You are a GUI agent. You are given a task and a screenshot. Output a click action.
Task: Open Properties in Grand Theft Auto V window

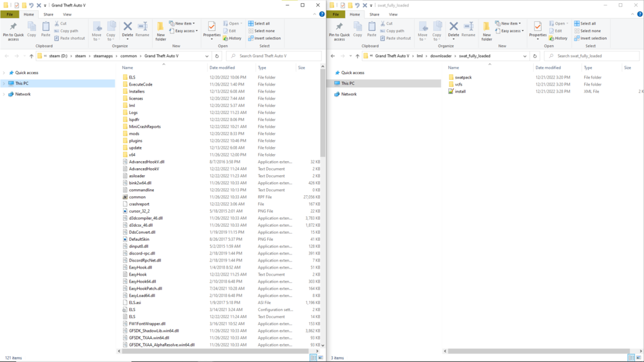(x=211, y=30)
